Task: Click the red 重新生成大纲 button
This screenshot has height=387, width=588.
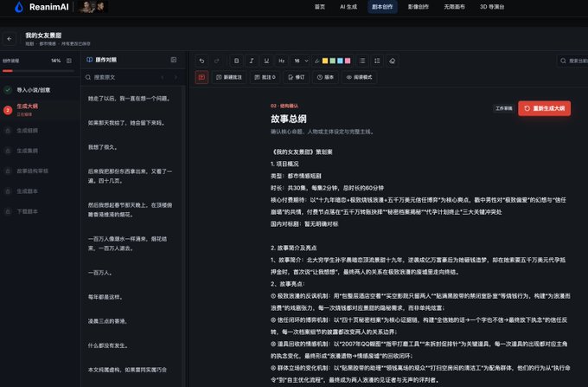Action: pos(545,108)
